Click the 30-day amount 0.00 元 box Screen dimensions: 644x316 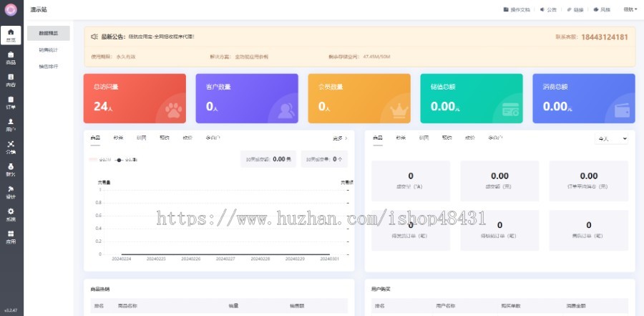tap(268, 159)
